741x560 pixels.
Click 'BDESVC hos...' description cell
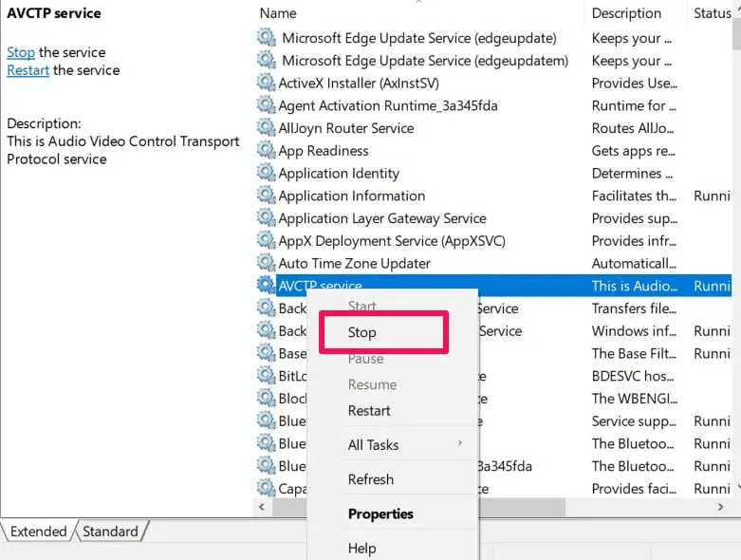click(633, 376)
